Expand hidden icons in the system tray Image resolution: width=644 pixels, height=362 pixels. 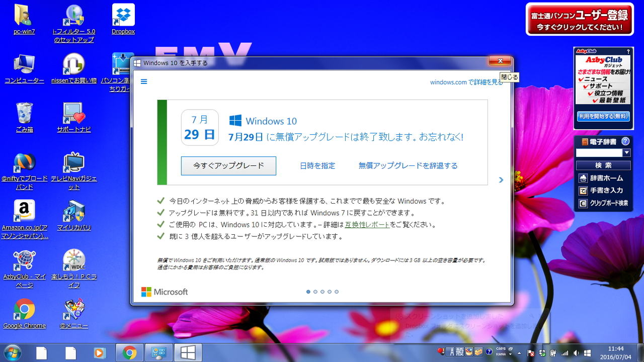(x=518, y=353)
